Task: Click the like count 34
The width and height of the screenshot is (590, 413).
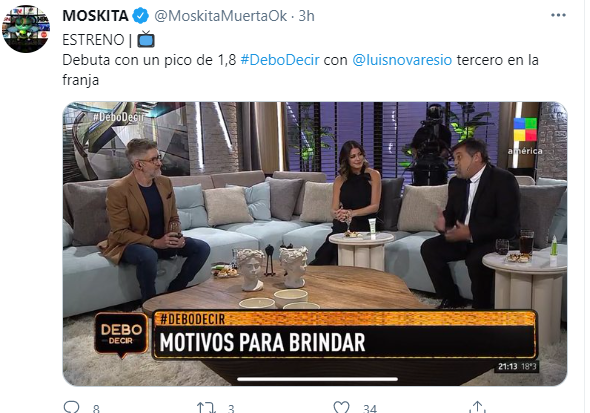Action: tap(370, 409)
